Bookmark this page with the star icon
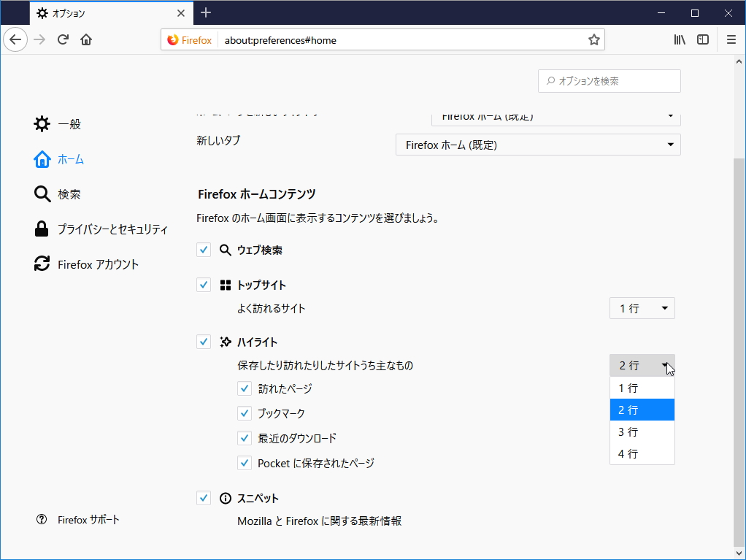Image resolution: width=746 pixels, height=560 pixels. pyautogui.click(x=593, y=39)
